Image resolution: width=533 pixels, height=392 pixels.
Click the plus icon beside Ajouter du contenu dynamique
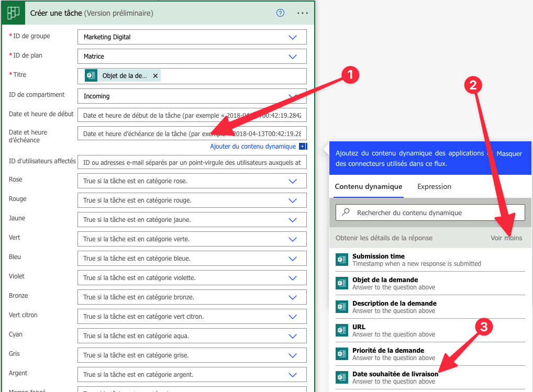coord(303,147)
